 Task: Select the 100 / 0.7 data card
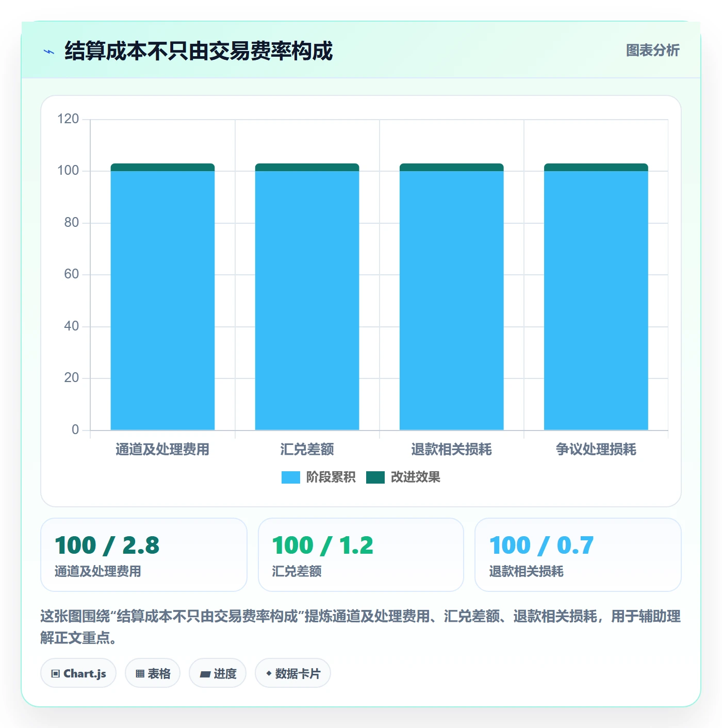click(578, 555)
